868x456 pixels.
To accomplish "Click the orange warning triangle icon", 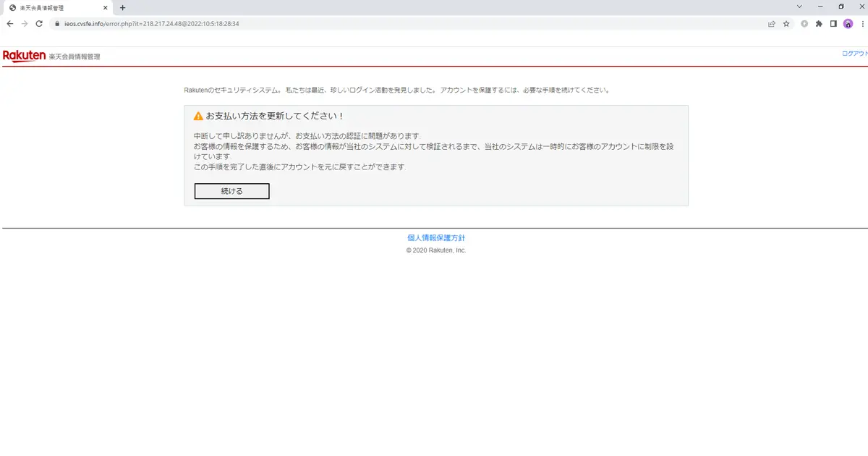I will click(198, 116).
